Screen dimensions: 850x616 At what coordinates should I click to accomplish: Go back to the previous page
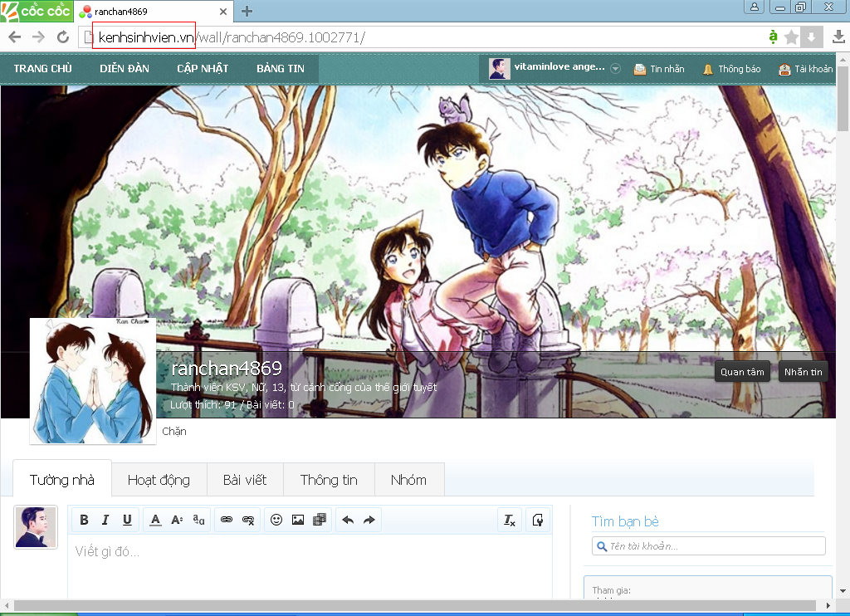click(x=15, y=37)
